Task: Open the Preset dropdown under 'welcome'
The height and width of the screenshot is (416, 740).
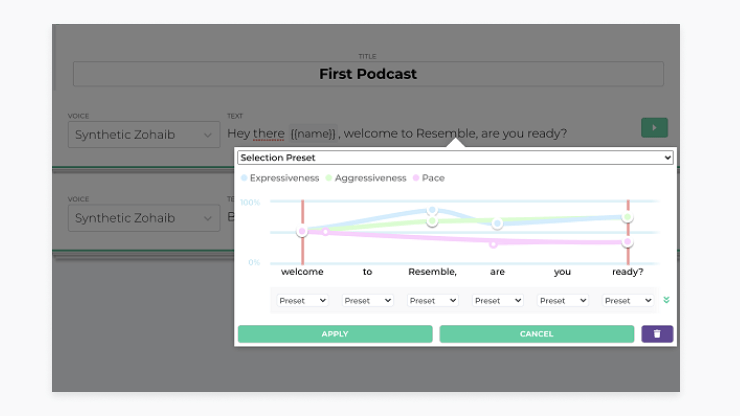Action: pos(302,301)
